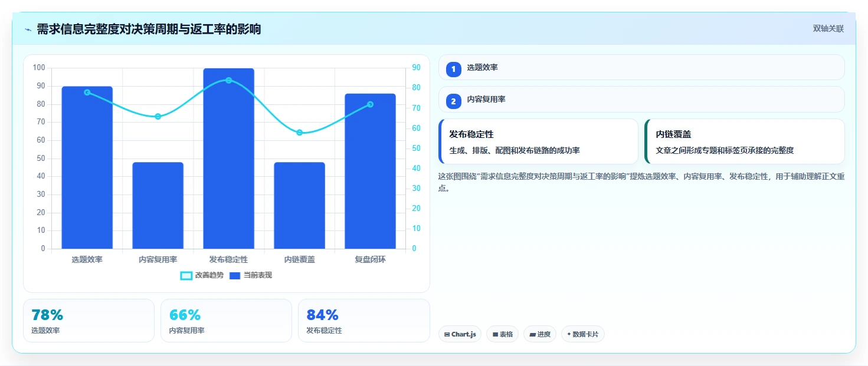Toggle the 改善趋势 legend swatch
Viewport: 868px width, 366px height.
[186, 275]
